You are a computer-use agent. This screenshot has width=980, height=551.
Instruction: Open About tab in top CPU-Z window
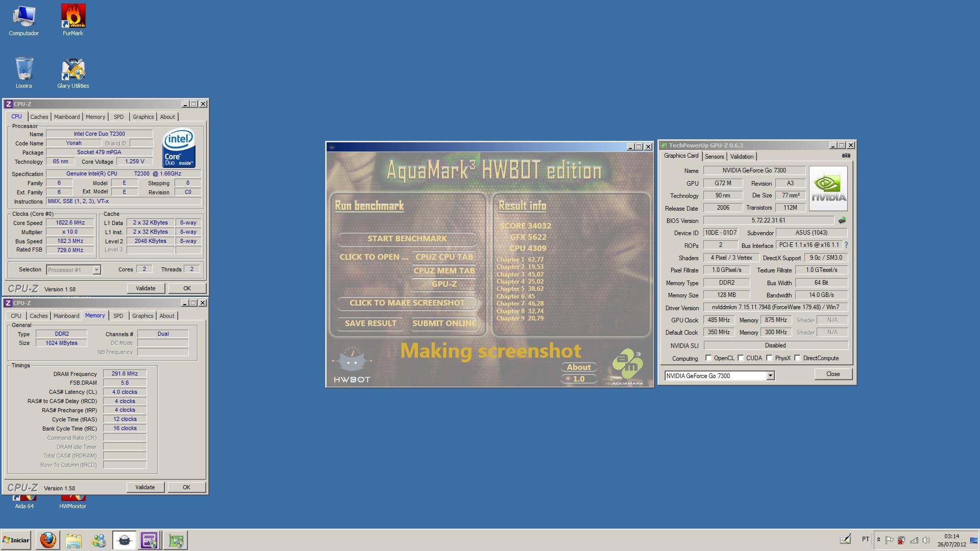(167, 117)
